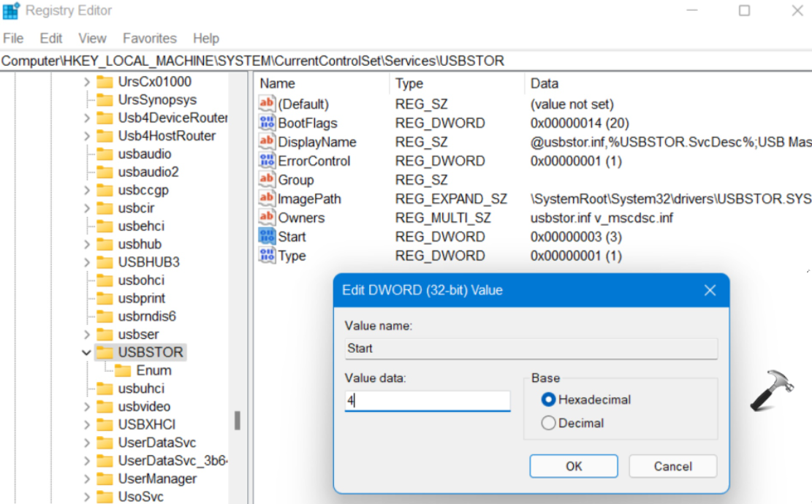Image resolution: width=812 pixels, height=504 pixels.
Task: Click the USBSTOR folder icon
Action: pos(105,353)
